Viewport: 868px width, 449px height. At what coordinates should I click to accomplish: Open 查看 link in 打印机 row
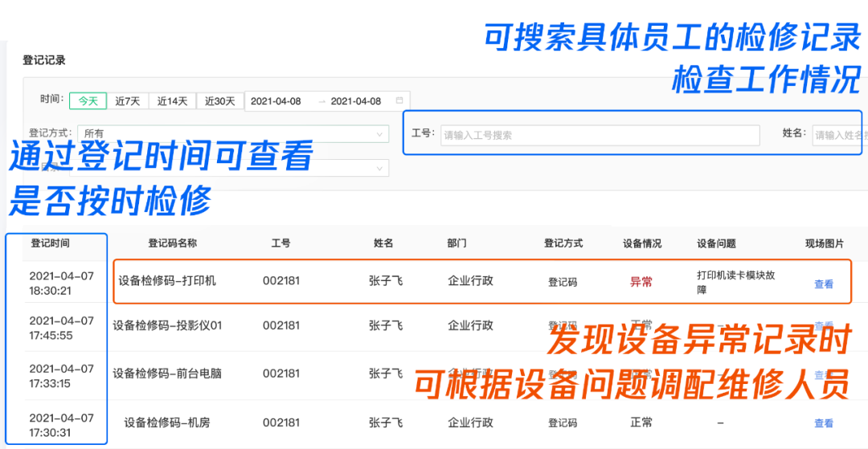(824, 284)
